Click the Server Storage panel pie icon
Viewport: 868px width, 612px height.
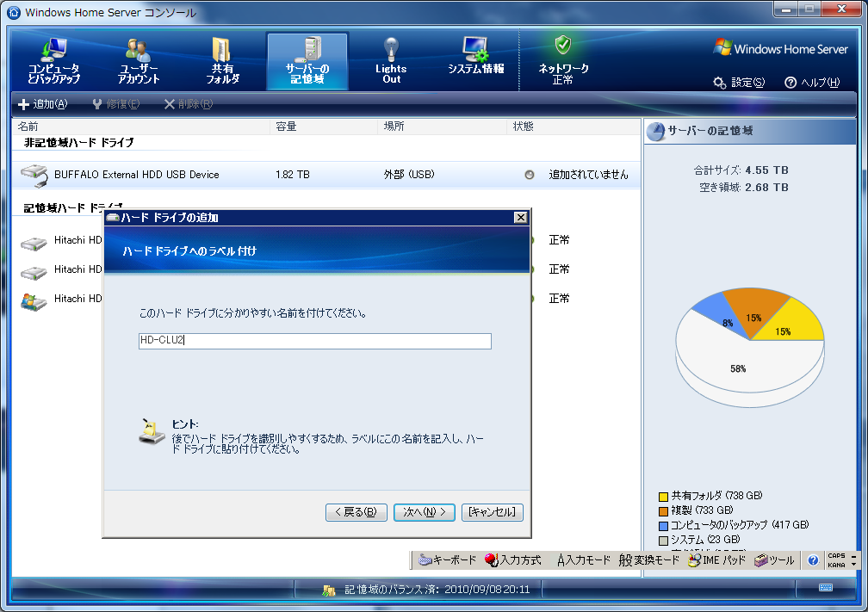click(655, 132)
